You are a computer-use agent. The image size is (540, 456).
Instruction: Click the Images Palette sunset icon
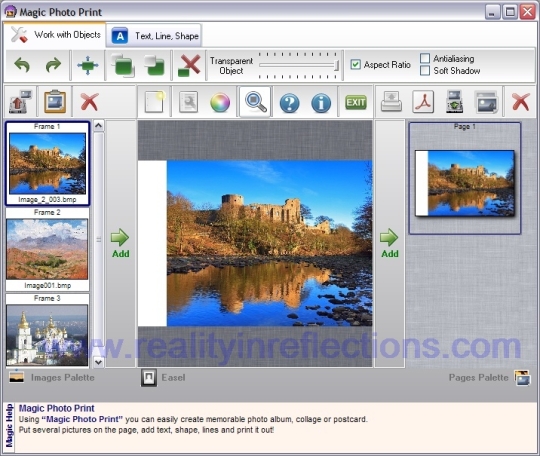point(17,376)
